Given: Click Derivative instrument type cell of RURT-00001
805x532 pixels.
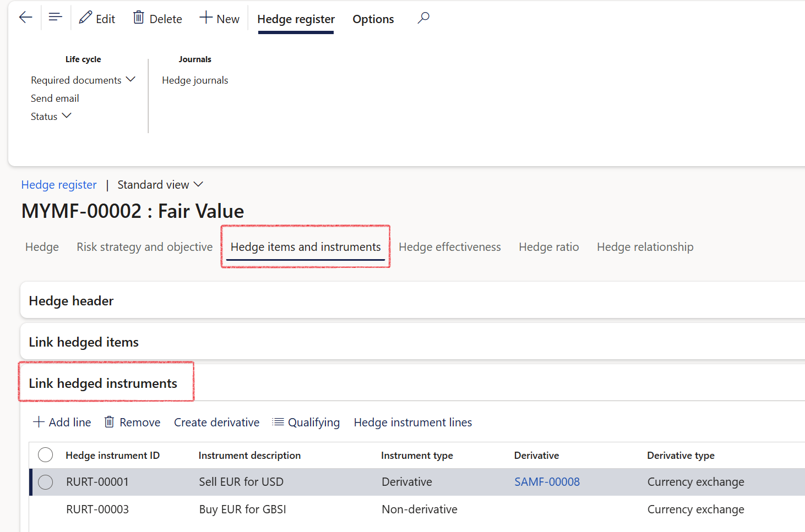Looking at the screenshot, I should pyautogui.click(x=407, y=482).
